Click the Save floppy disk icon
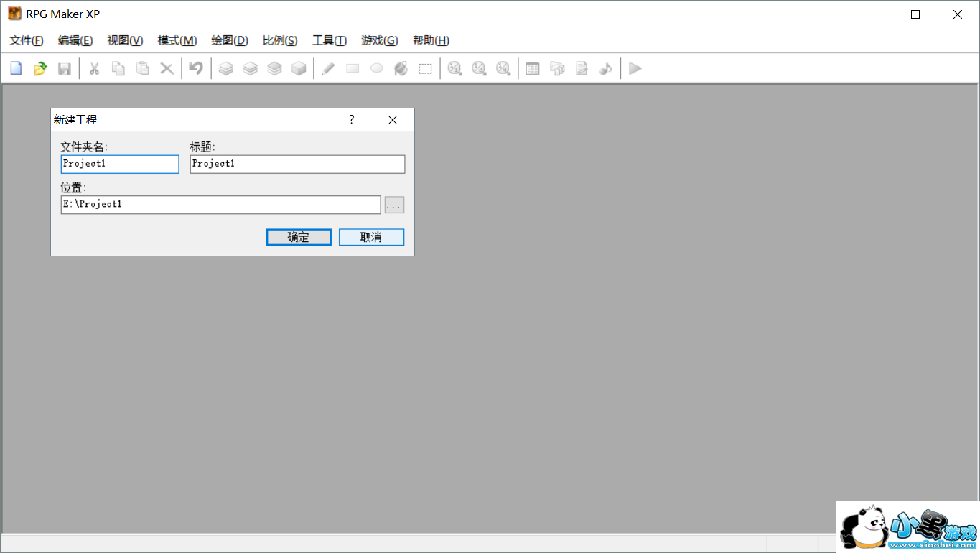The image size is (980, 553). click(65, 68)
